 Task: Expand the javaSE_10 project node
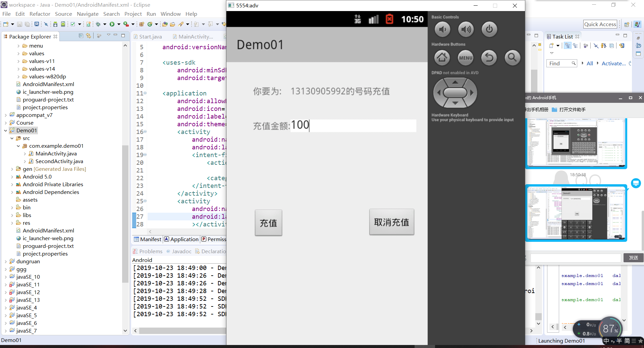(6, 277)
